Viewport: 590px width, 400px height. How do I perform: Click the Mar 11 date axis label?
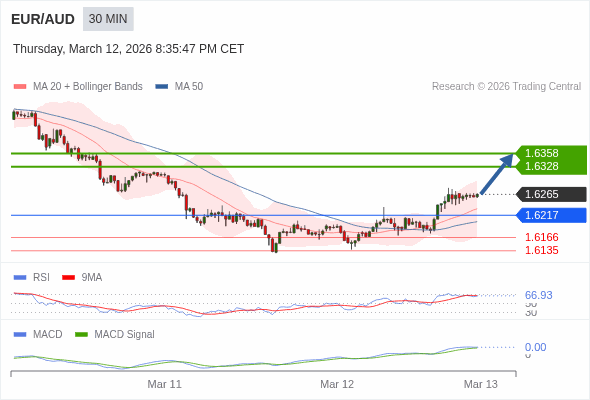pyautogui.click(x=164, y=384)
